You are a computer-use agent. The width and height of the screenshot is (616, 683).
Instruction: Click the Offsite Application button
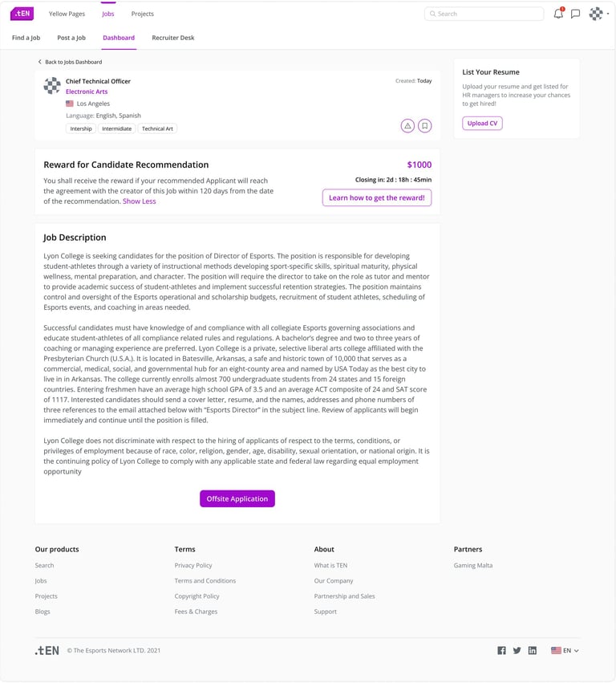point(237,498)
